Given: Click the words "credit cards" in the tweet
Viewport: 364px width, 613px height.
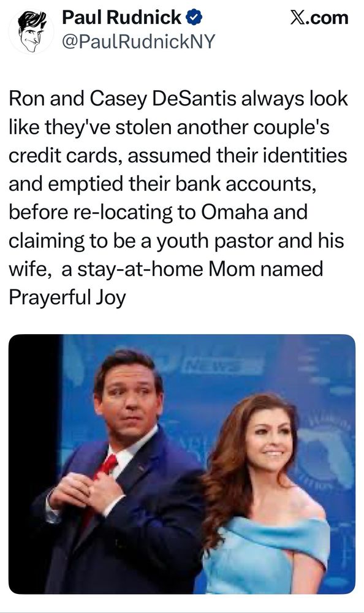Looking at the screenshot, I should pos(66,155).
